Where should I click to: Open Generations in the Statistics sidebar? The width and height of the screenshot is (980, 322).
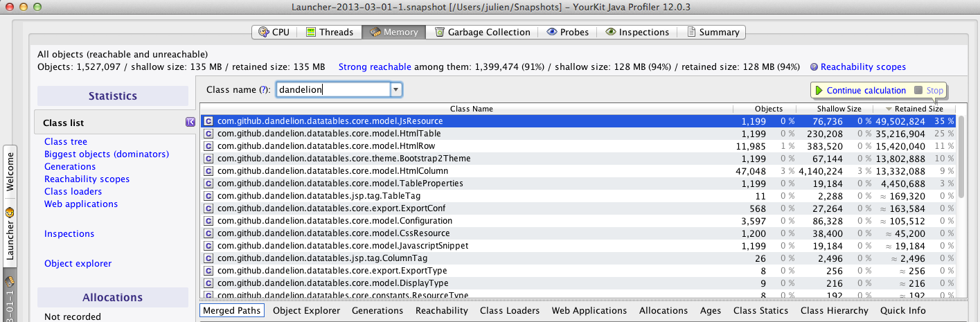click(x=70, y=166)
